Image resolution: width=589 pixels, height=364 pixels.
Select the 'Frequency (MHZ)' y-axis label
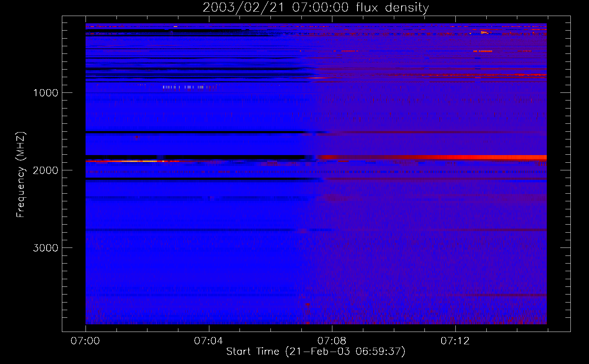(x=21, y=175)
